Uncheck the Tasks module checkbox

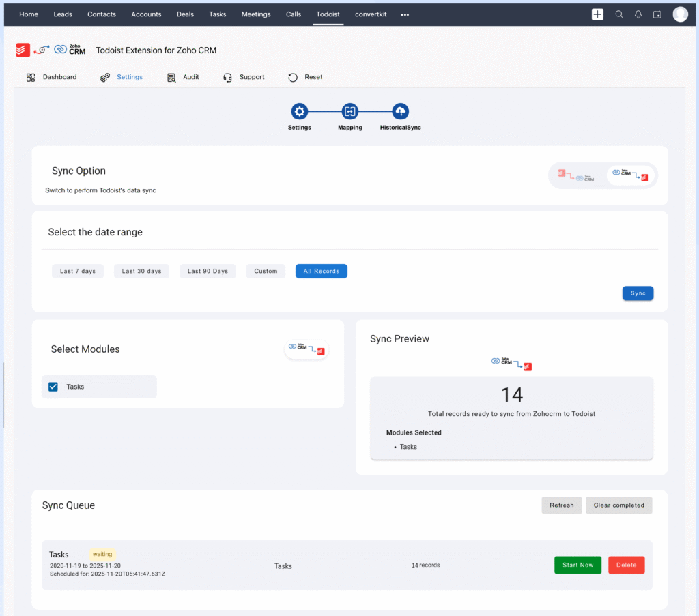click(x=53, y=386)
